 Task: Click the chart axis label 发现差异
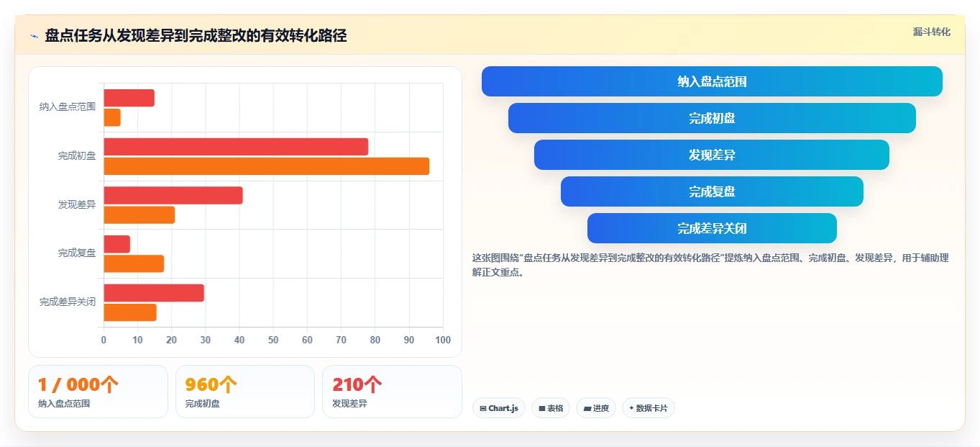[x=77, y=204]
